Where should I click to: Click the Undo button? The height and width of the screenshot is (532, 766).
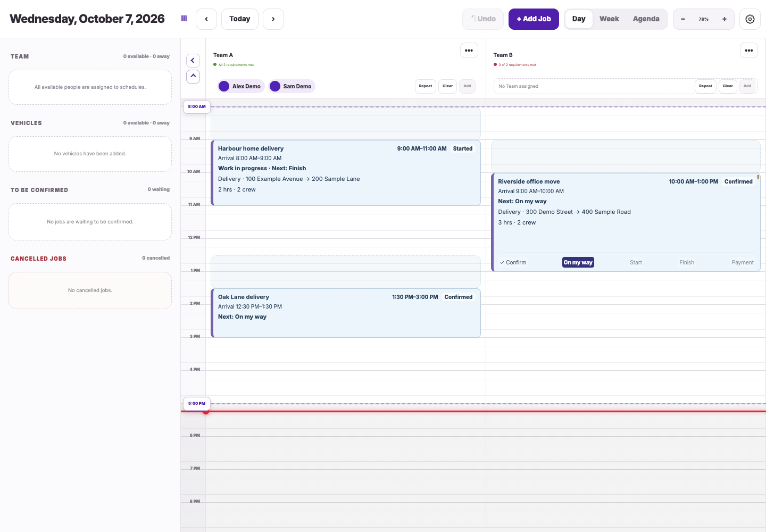point(484,19)
